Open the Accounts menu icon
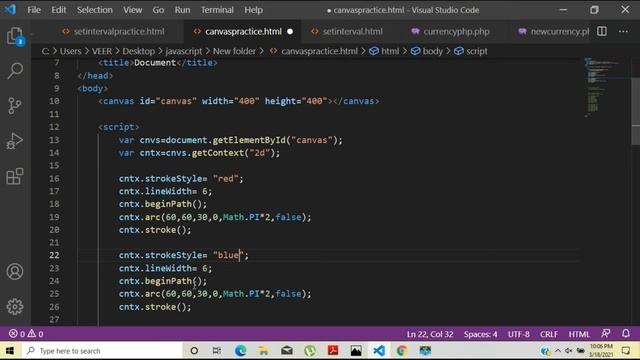Screen dimensions: 640x360 pos(15,271)
